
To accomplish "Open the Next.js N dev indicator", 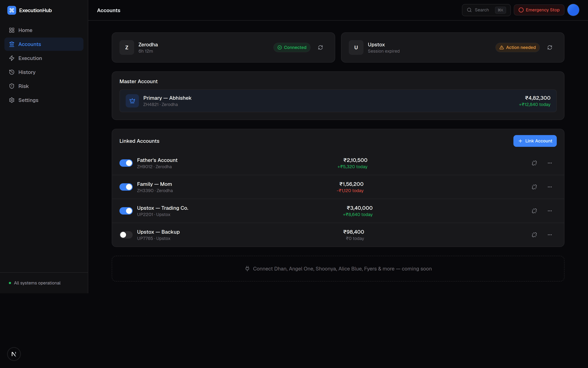I will click(x=14, y=354).
